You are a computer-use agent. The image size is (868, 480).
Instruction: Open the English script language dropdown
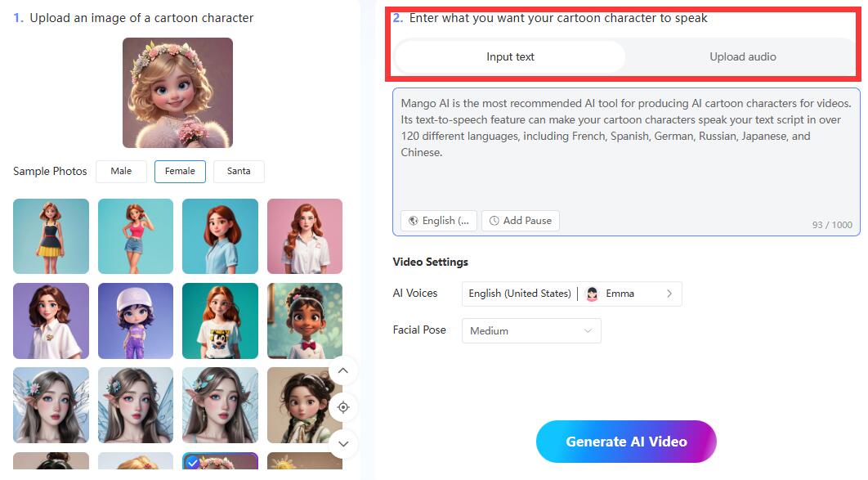tap(439, 221)
